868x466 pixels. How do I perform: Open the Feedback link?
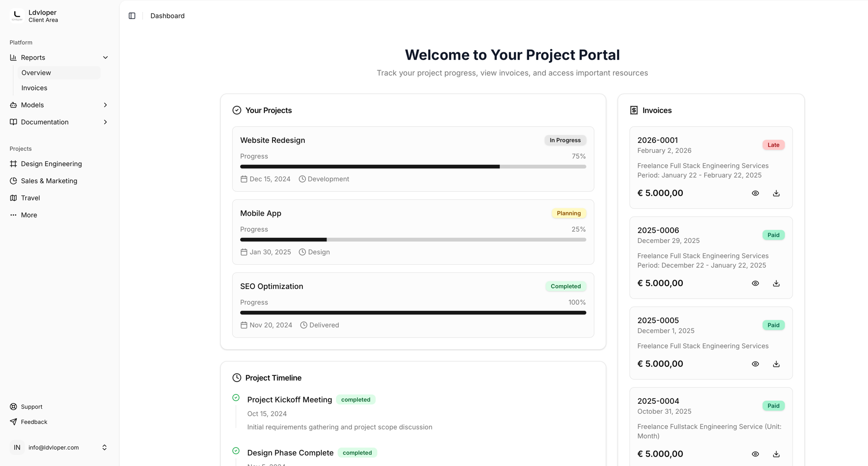[x=34, y=422]
